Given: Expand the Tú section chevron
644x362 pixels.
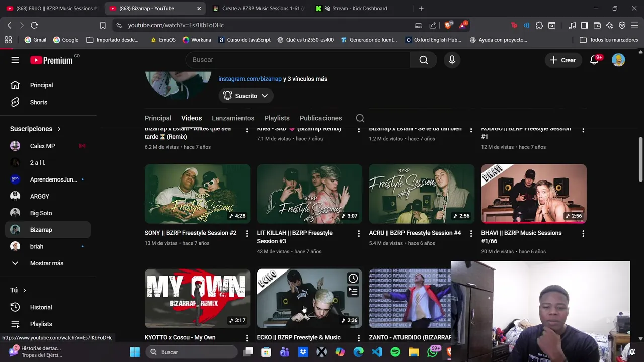Looking at the screenshot, I should pos(24,290).
